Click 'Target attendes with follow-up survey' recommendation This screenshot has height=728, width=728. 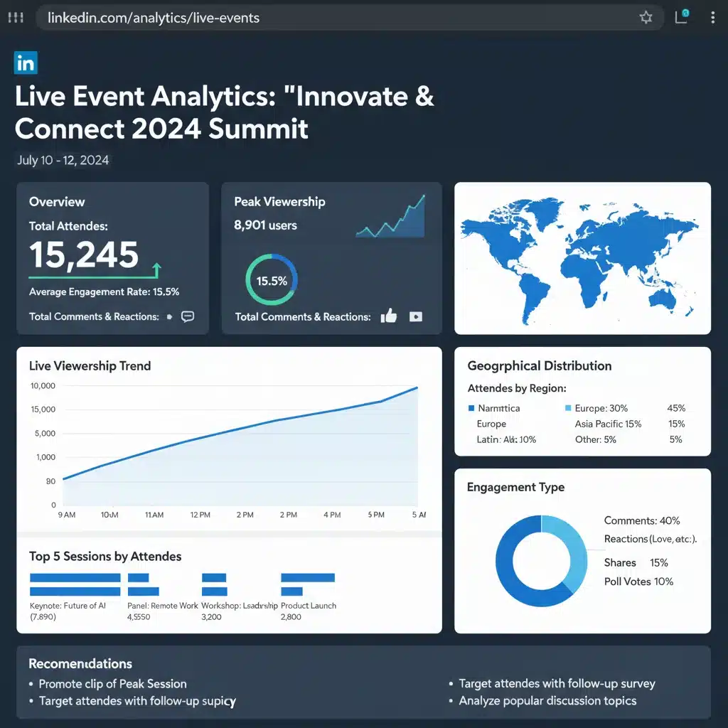pyautogui.click(x=557, y=683)
